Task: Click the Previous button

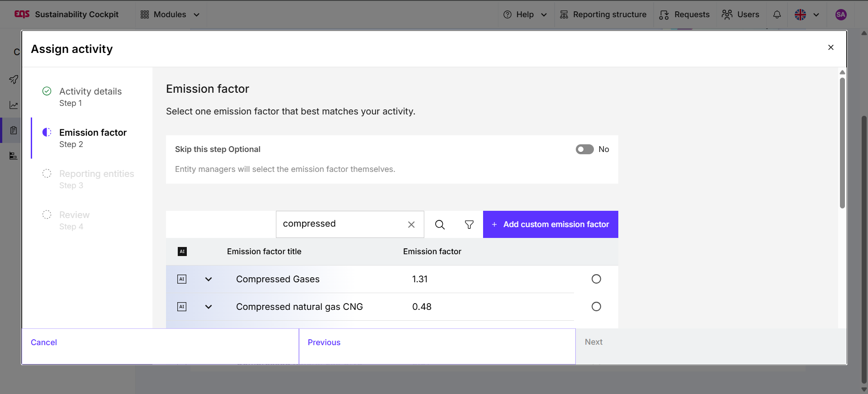Action: click(324, 342)
